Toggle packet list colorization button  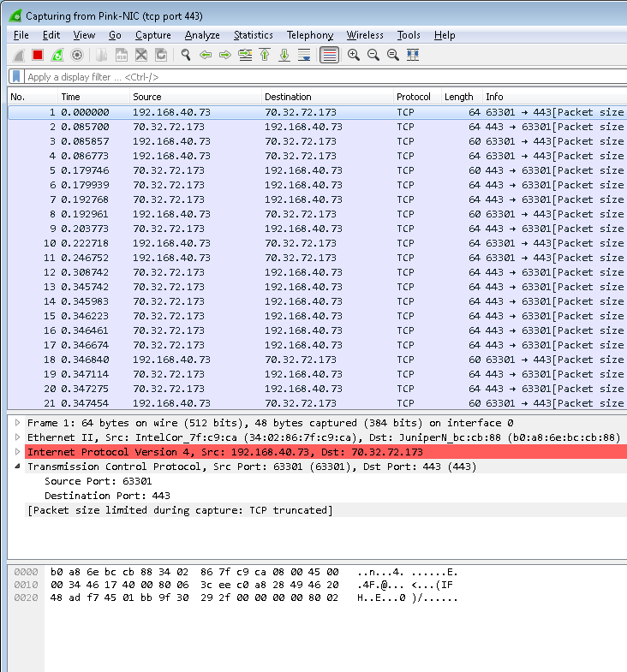[330, 55]
